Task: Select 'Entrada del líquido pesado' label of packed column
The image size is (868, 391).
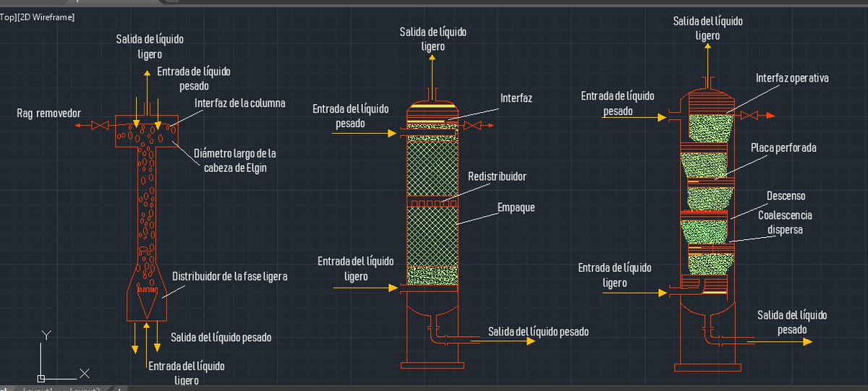Action: (350, 116)
